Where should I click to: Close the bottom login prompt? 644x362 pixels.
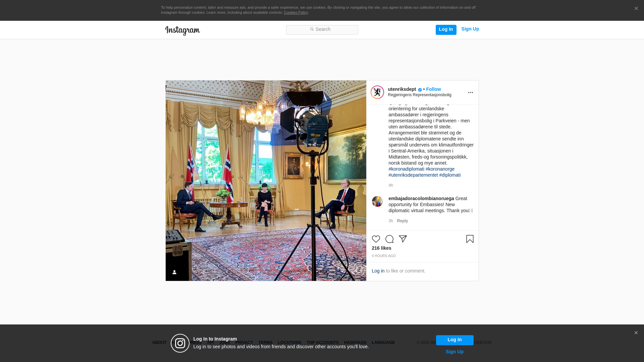click(x=636, y=333)
